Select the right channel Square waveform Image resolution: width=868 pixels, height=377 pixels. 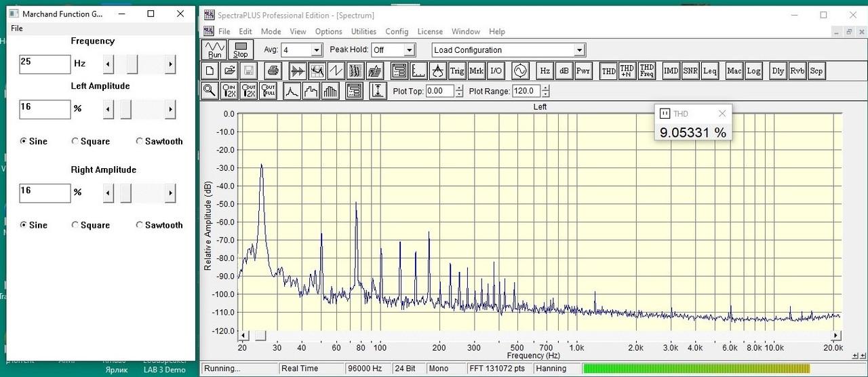90,225
